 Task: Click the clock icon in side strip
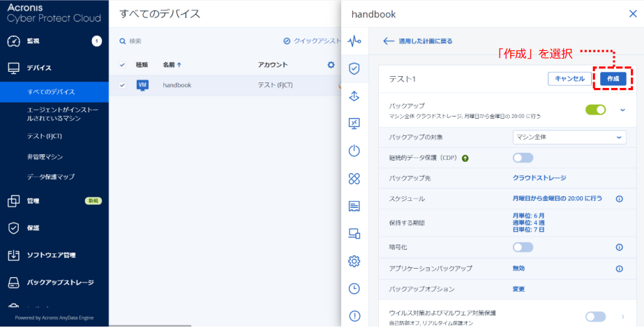tap(354, 288)
